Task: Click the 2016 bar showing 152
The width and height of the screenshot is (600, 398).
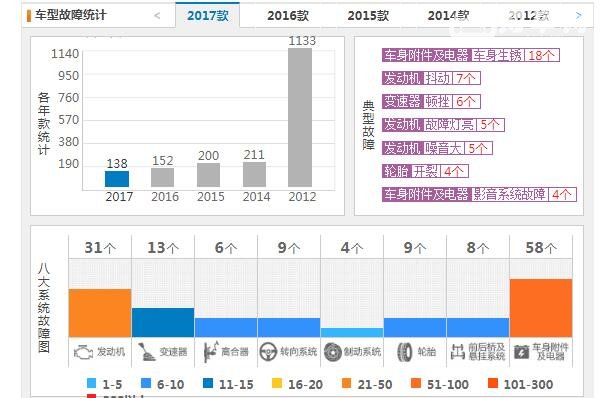Action: point(163,178)
